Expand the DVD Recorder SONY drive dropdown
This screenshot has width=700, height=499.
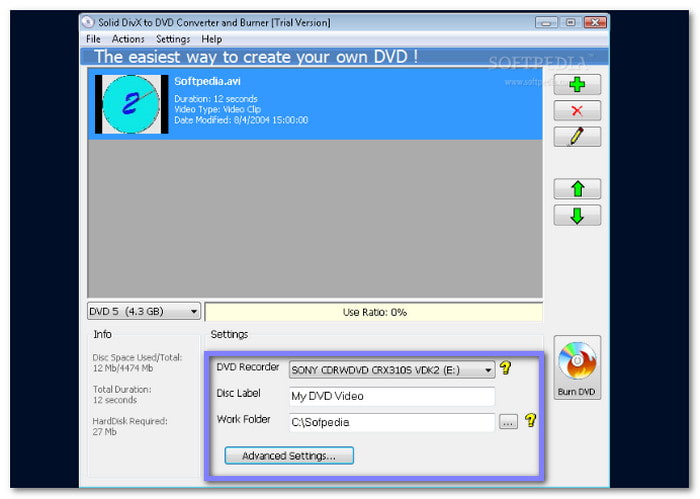[x=392, y=370]
